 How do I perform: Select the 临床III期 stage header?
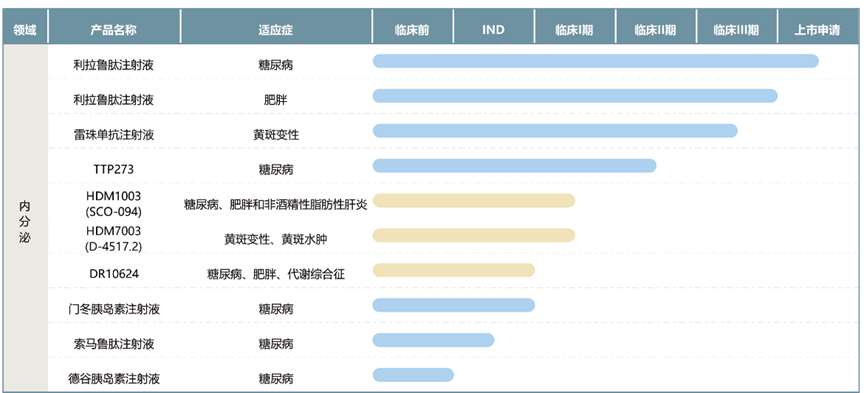point(736,30)
